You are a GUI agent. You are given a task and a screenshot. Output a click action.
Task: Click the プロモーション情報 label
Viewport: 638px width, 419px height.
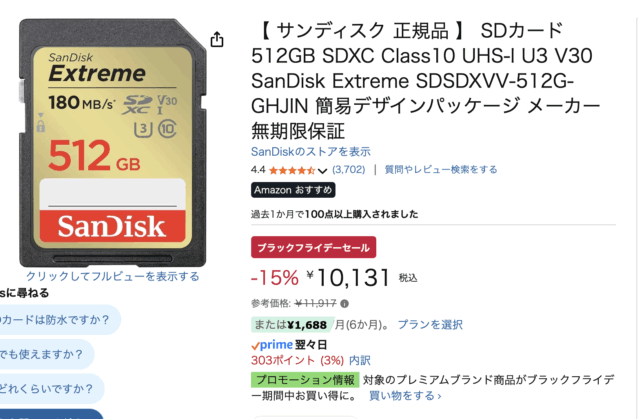304,380
